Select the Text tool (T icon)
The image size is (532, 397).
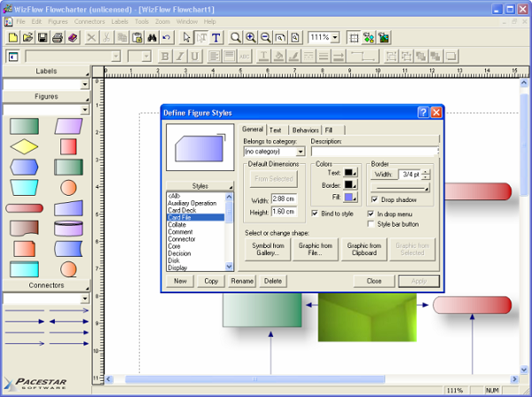coord(216,37)
